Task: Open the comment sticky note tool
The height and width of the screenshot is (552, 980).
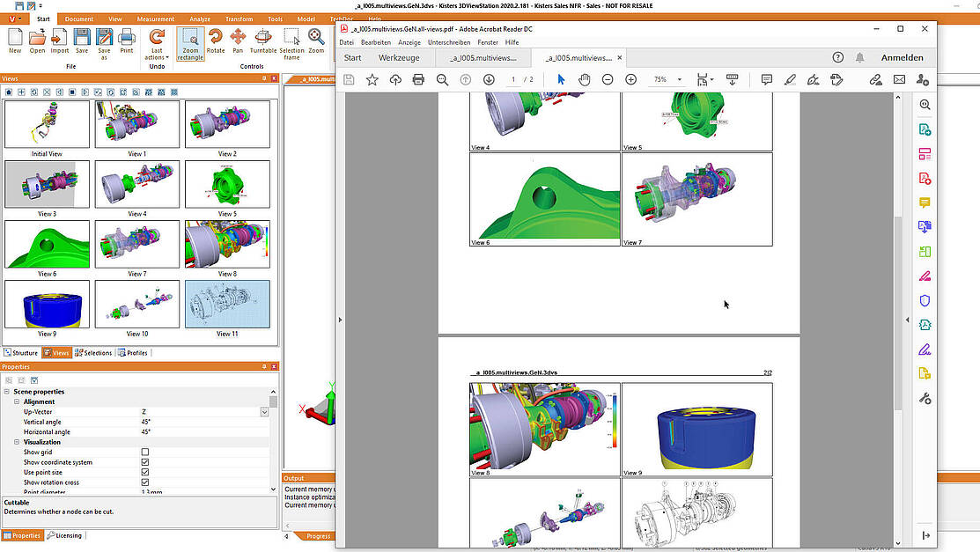Action: click(x=766, y=79)
